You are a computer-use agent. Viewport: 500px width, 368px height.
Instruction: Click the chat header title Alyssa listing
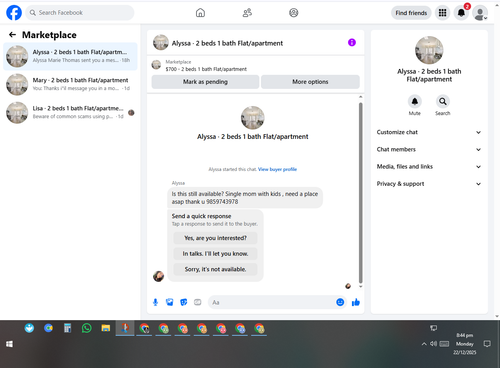[227, 43]
